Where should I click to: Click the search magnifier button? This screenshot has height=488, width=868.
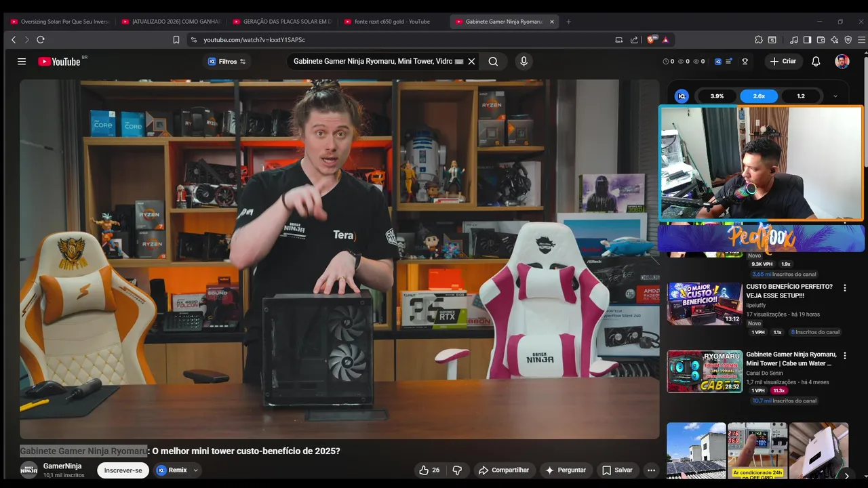point(493,62)
